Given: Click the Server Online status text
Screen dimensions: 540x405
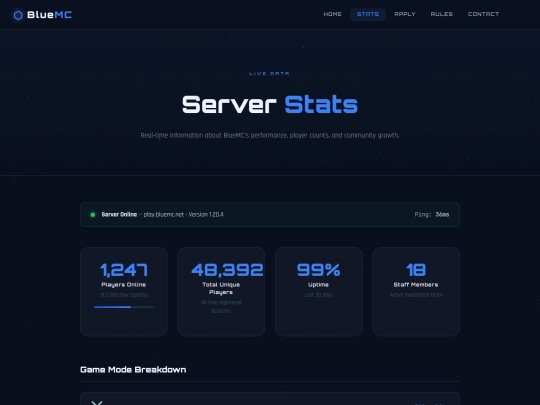Looking at the screenshot, I should [119, 215].
